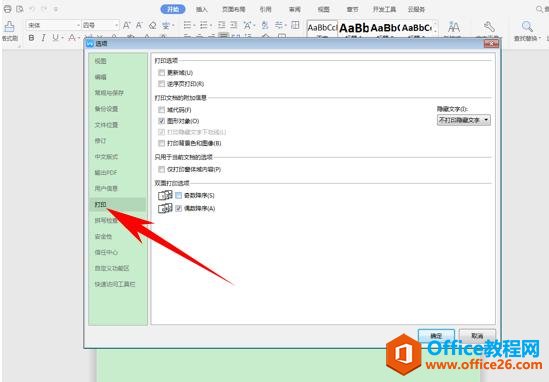Select 信任中心 in the options sidebar
This screenshot has height=382, width=549.
(x=106, y=252)
